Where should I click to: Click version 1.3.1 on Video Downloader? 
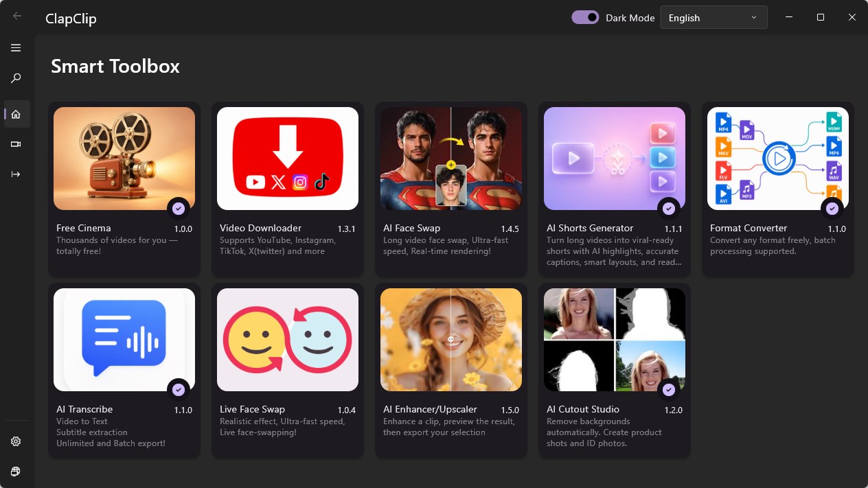click(x=347, y=229)
